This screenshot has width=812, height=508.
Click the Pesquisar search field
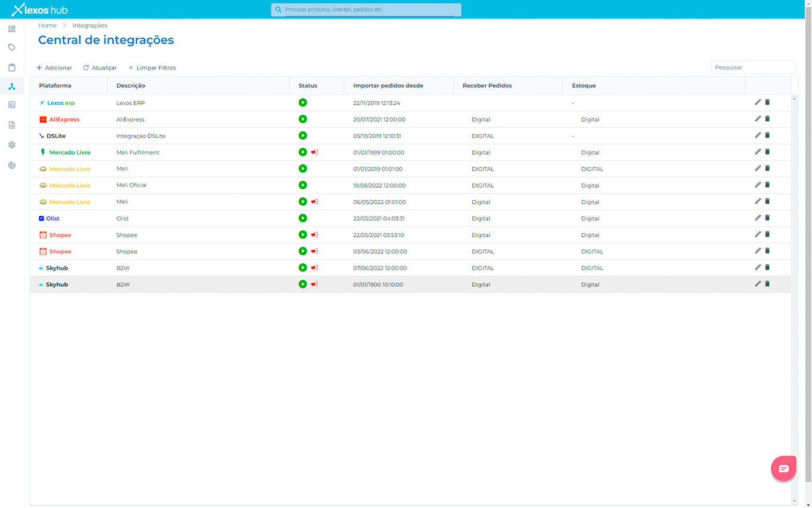(x=753, y=68)
